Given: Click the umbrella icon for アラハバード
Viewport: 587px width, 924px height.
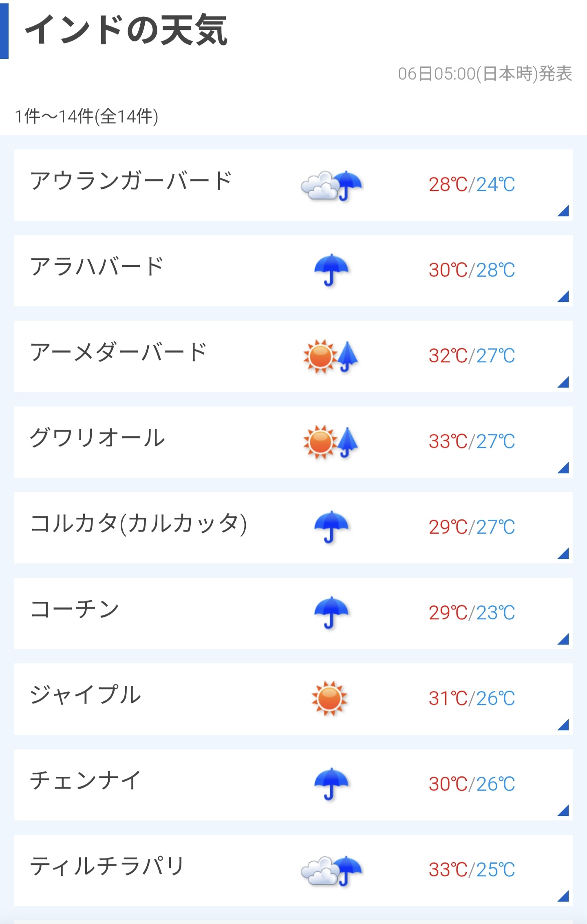Looking at the screenshot, I should 331,270.
